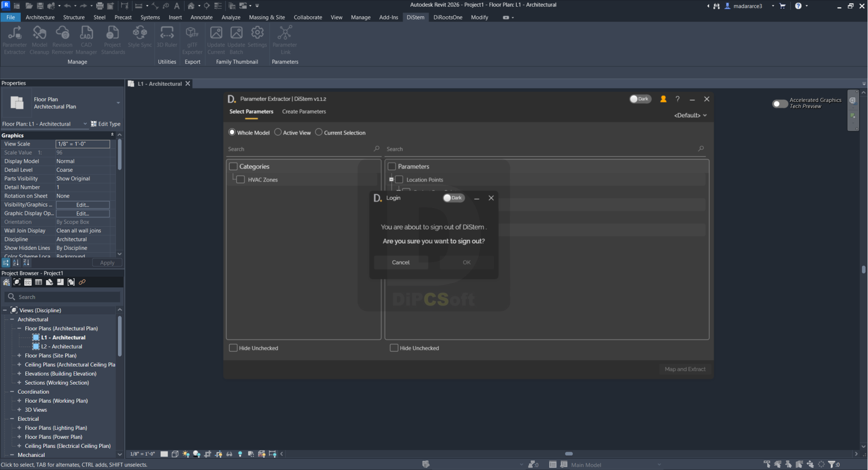Toggle Accelerated Graphics Tech Preview switch
The height and width of the screenshot is (470, 868).
click(x=780, y=103)
